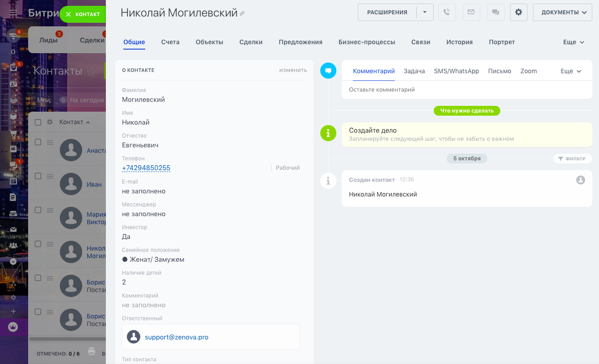Copy link icon next to Николай Могилевский
This screenshot has height=364, width=599.
point(242,13)
